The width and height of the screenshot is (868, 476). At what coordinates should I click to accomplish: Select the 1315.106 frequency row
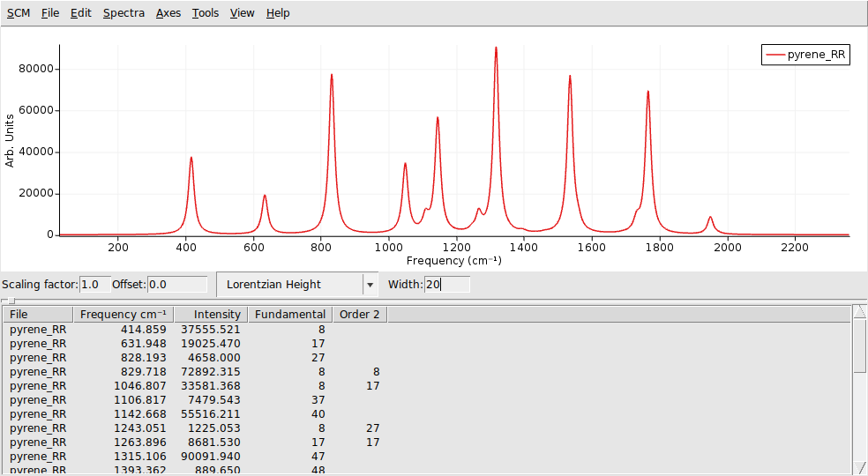[141, 457]
